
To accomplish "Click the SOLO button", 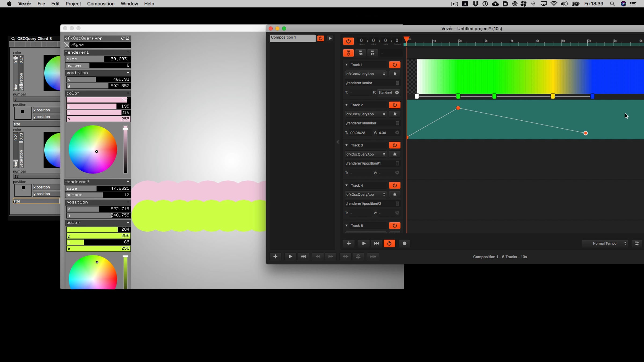I will [373, 256].
